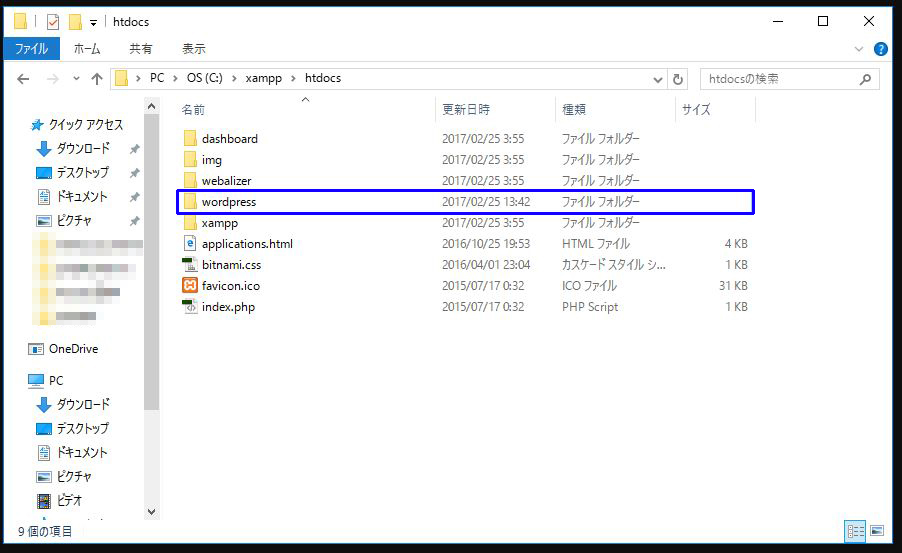Select the dashboard folder icon
902x553 pixels.
190,138
